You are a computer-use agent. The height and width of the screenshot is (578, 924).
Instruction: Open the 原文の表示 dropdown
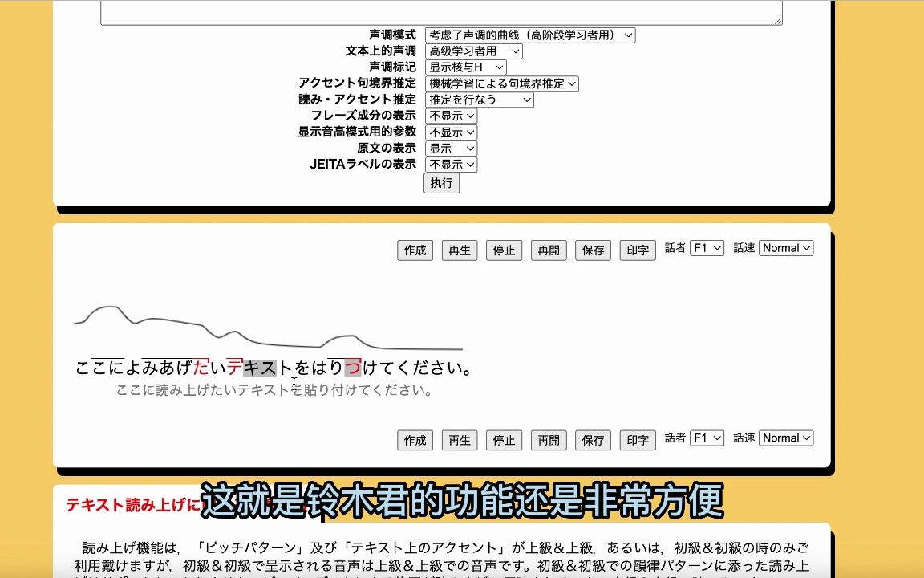click(450, 148)
